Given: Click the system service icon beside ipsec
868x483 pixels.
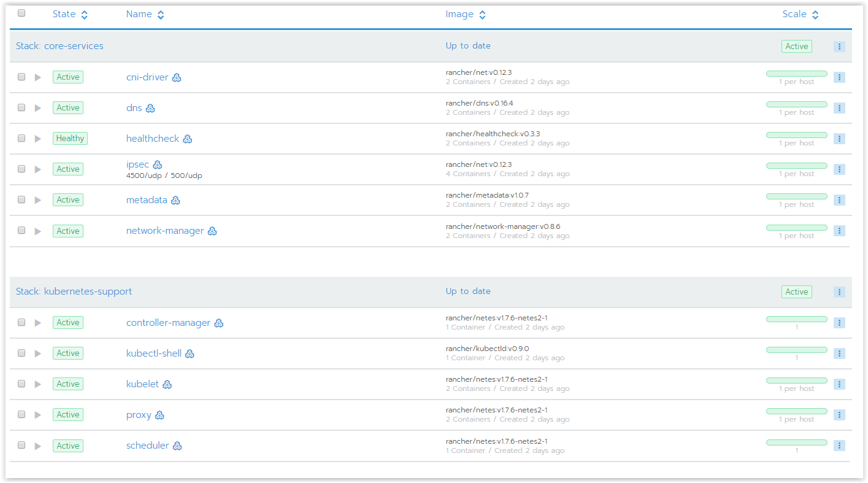Looking at the screenshot, I should click(x=157, y=164).
